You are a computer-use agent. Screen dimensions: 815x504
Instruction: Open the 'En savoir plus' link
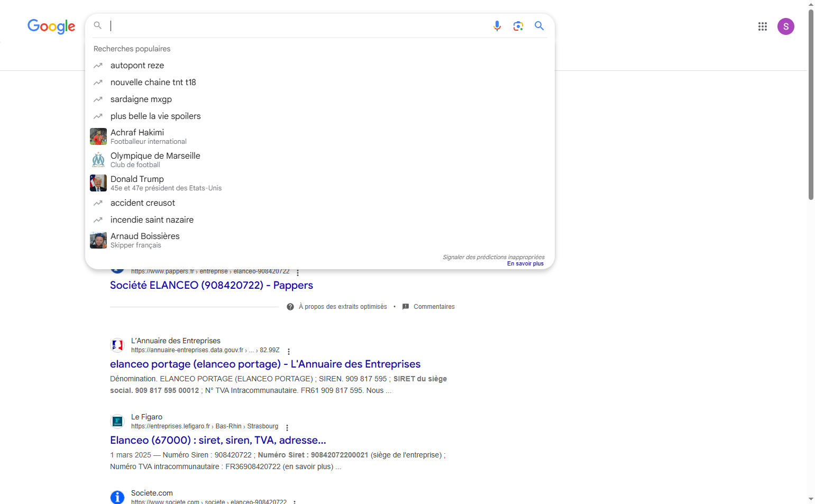(525, 263)
